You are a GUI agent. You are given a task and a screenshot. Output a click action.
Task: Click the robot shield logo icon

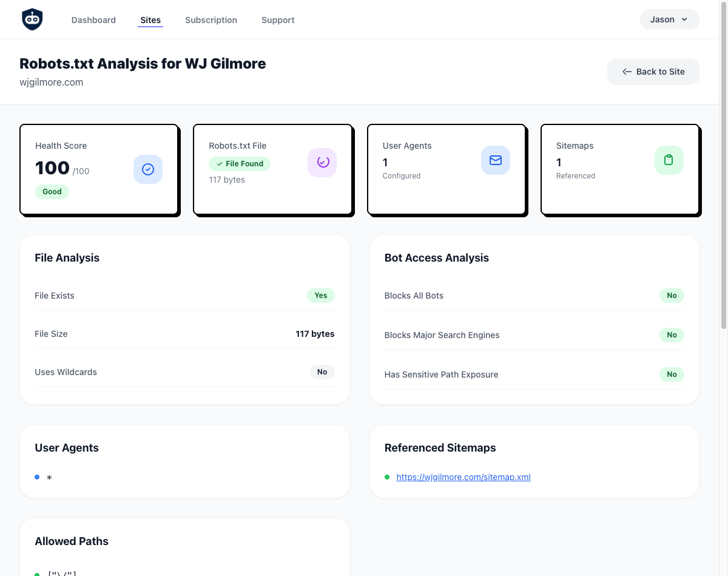(x=32, y=19)
